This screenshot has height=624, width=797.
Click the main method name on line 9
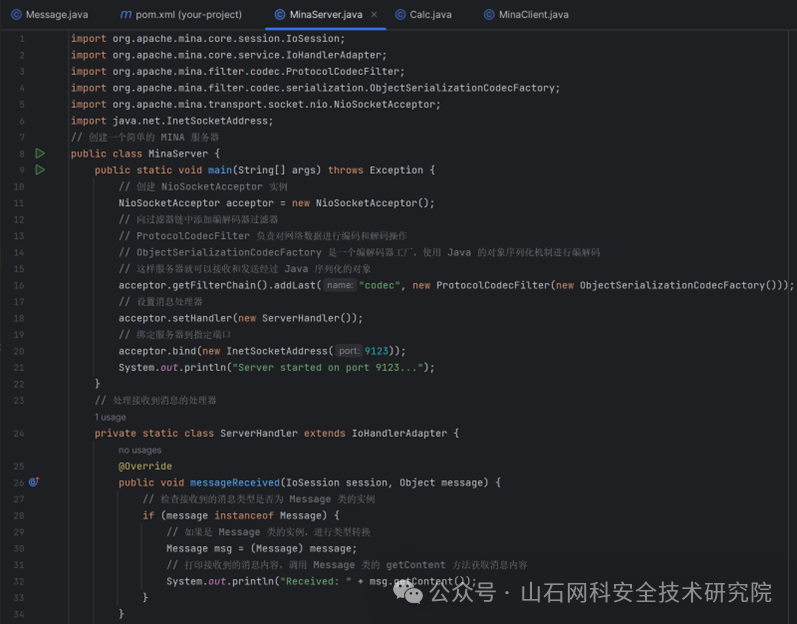pyautogui.click(x=220, y=170)
